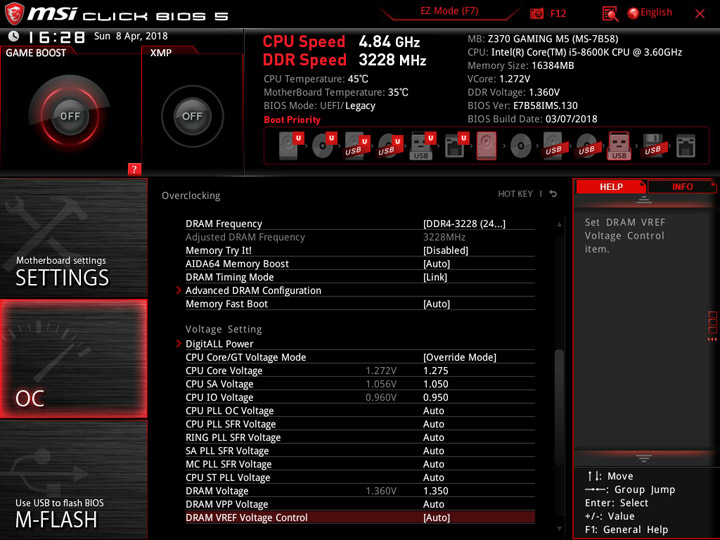
Task: Select UEFI network boot icon with U badge
Action: (x=456, y=146)
